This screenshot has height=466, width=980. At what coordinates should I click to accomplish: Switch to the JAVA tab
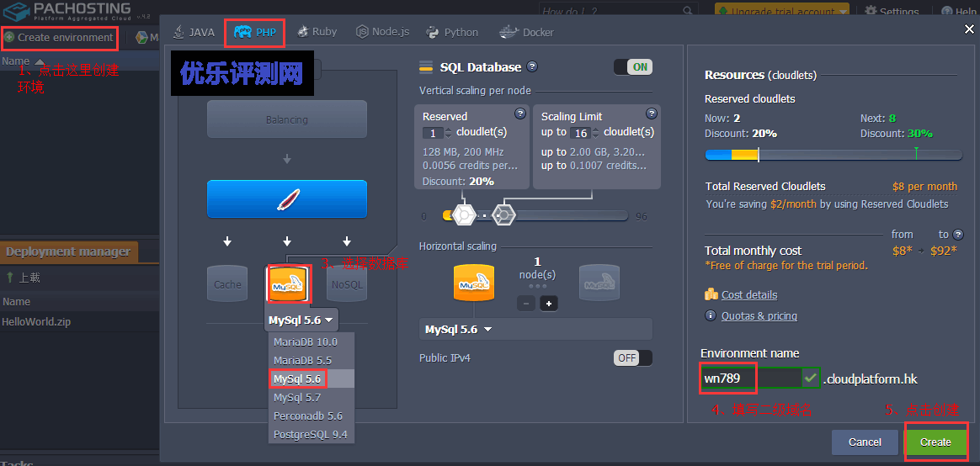(x=194, y=32)
